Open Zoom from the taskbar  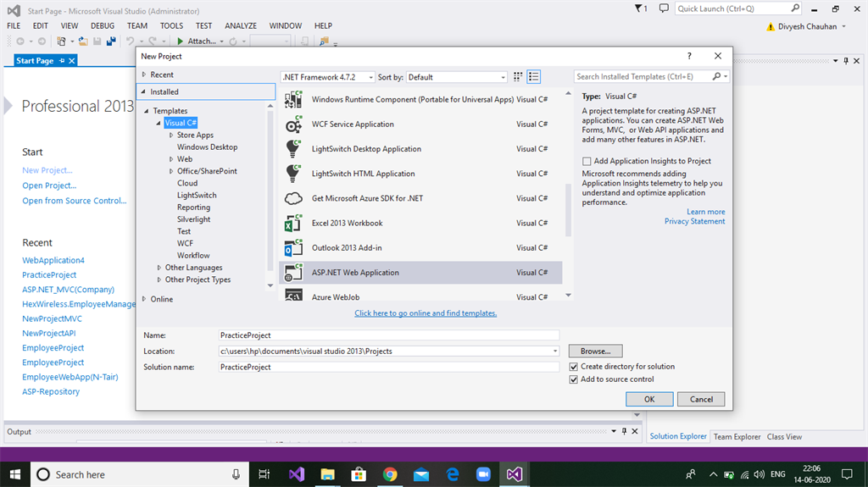(483, 474)
